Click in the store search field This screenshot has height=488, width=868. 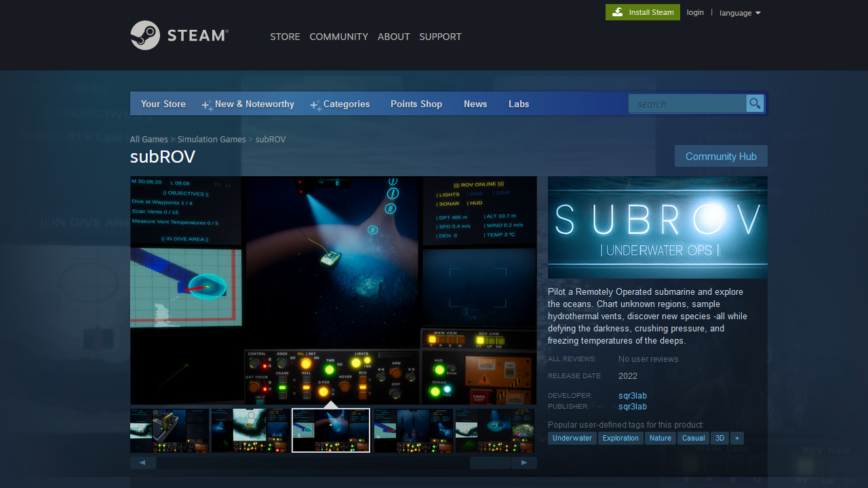point(687,104)
